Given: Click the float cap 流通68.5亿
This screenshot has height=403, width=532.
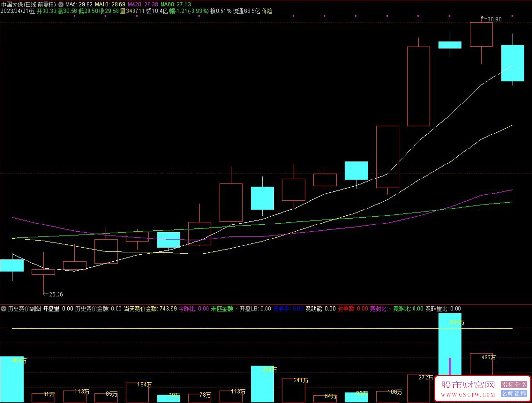Looking at the screenshot, I should pyautogui.click(x=246, y=11).
